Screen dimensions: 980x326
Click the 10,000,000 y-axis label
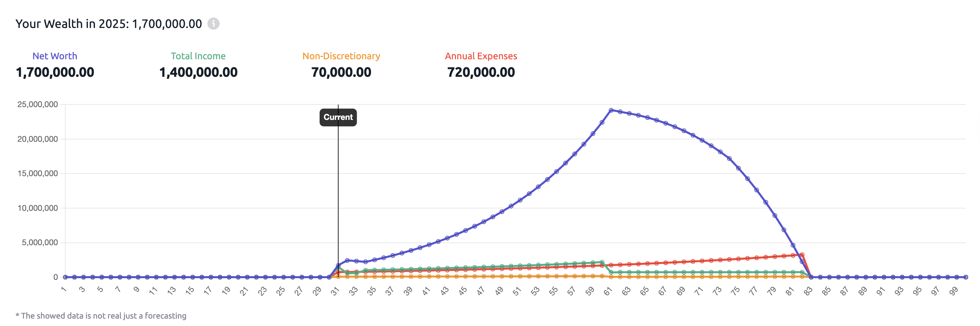[x=38, y=208]
